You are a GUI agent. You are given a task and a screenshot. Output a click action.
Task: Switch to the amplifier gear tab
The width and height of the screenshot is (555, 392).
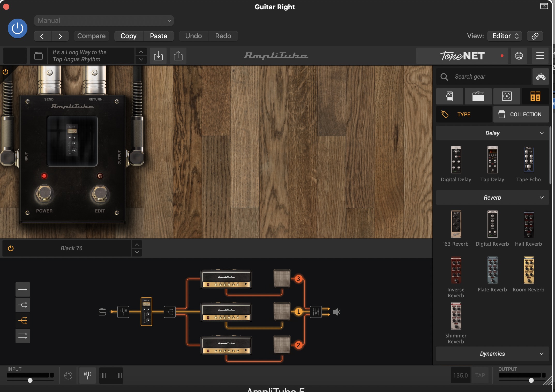pos(478,96)
